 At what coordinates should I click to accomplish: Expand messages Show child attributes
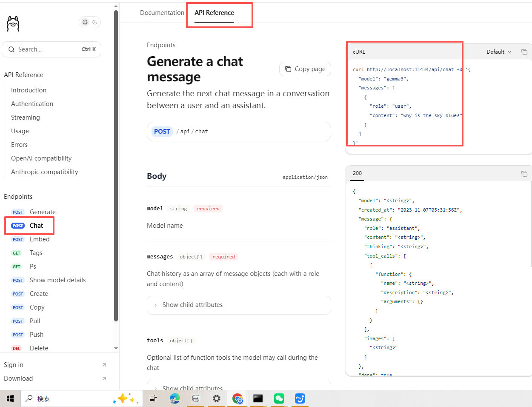pyautogui.click(x=239, y=305)
